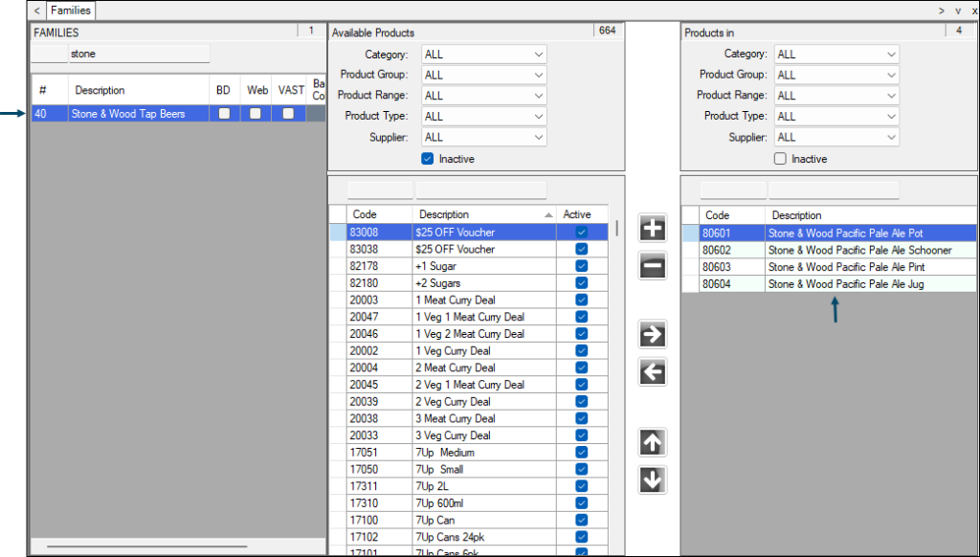The height and width of the screenshot is (557, 980).
Task: Click the tab scroll right chevron
Action: (942, 11)
